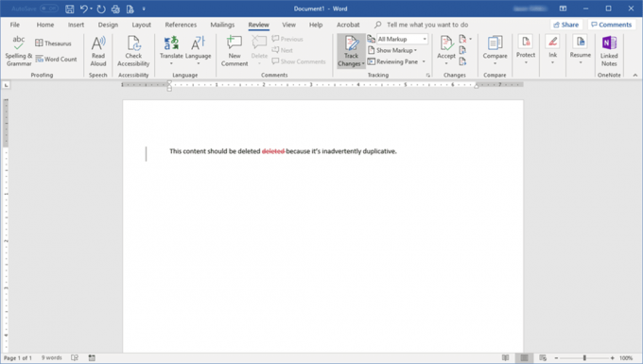The image size is (643, 364).
Task: Click the tab selector at ruler corner
Action: click(x=7, y=85)
